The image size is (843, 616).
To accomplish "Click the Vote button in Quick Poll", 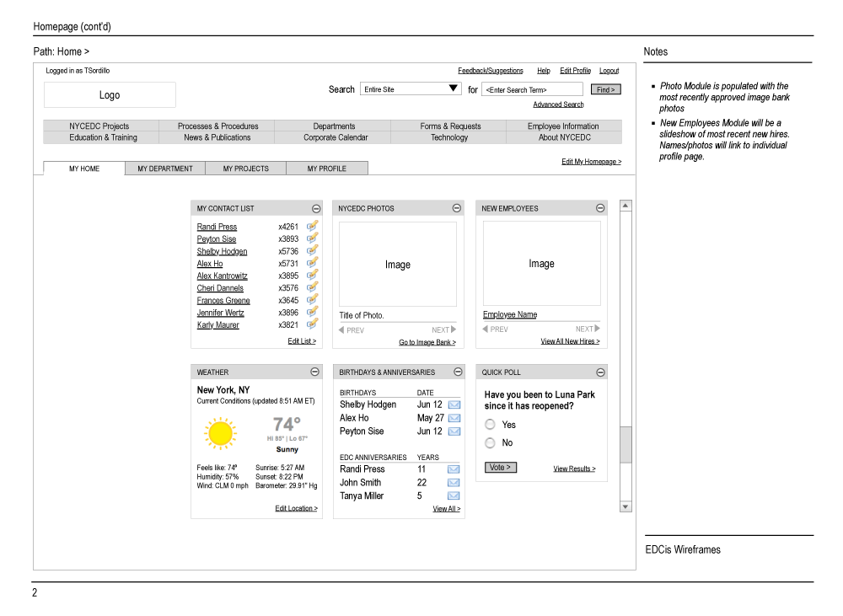I will [500, 467].
